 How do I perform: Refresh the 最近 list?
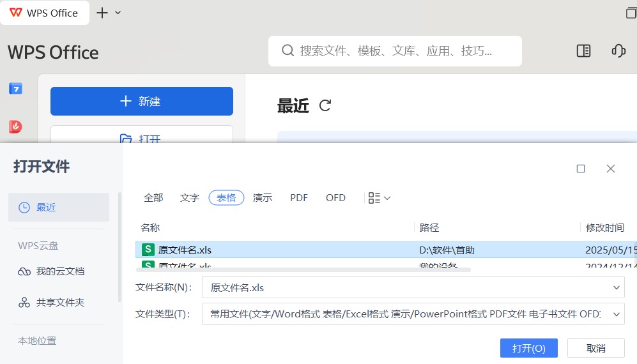(325, 105)
